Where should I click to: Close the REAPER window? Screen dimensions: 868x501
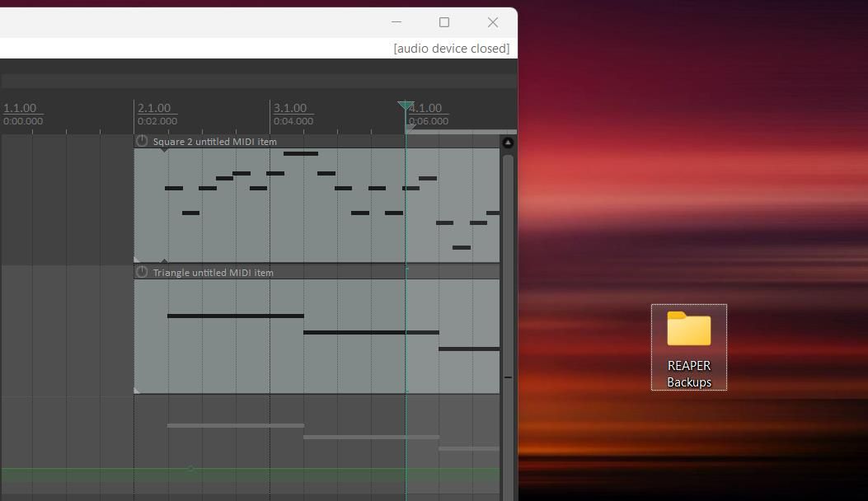pyautogui.click(x=493, y=22)
